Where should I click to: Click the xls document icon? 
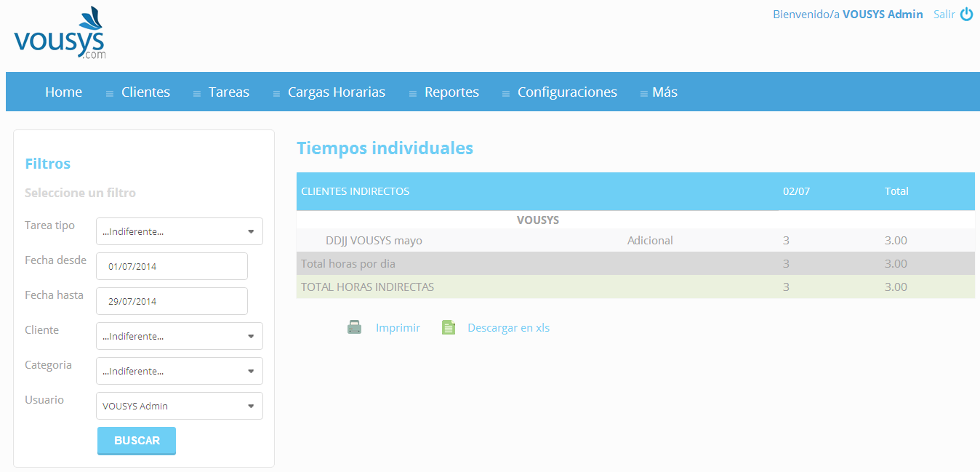pyautogui.click(x=449, y=327)
